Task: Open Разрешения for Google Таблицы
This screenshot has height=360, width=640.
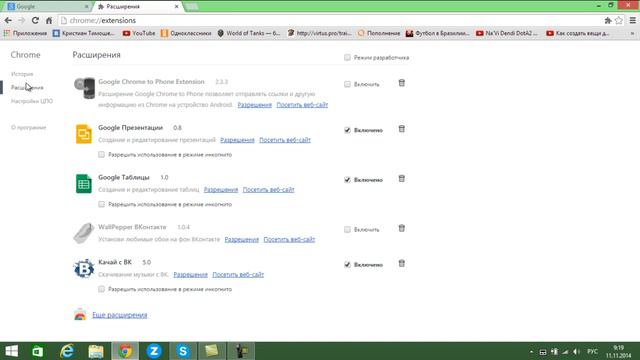Action: (221, 190)
